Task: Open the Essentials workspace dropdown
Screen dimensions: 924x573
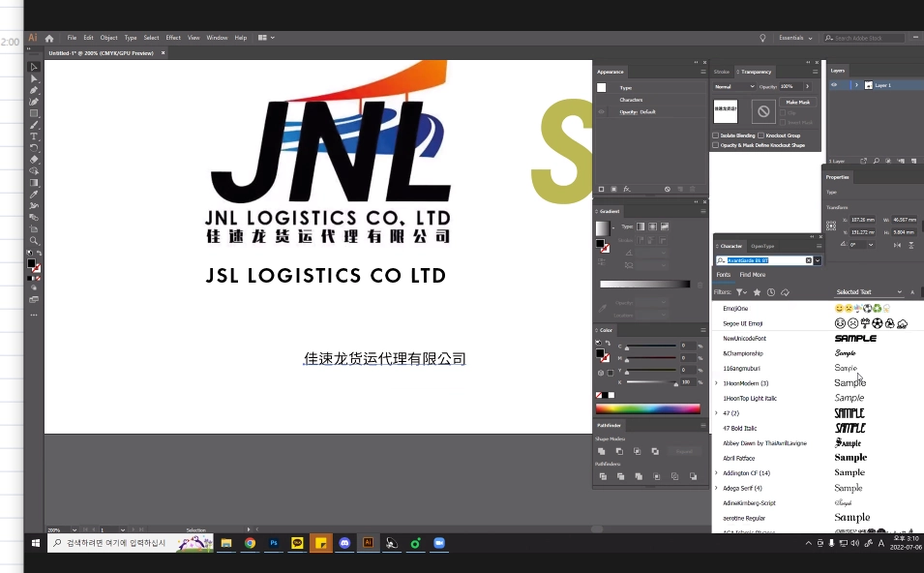Action: tap(795, 38)
